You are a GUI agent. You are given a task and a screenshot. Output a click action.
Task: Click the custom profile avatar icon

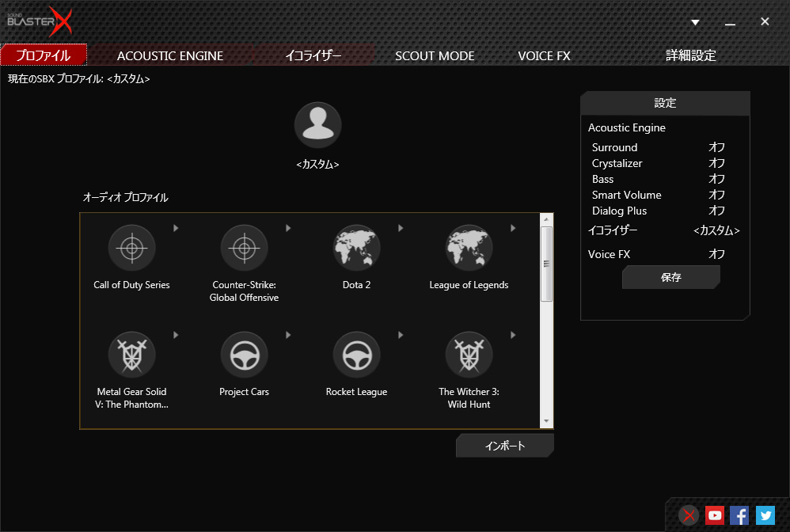coord(317,125)
